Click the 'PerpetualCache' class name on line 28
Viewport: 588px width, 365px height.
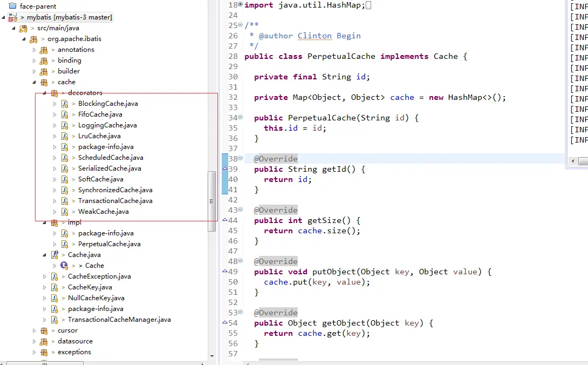point(341,56)
